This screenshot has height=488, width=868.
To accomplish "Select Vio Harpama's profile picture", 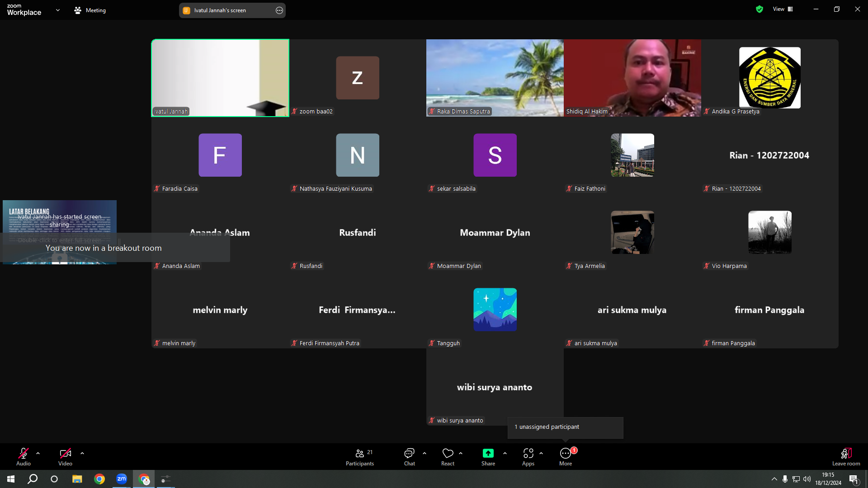I will (770, 232).
